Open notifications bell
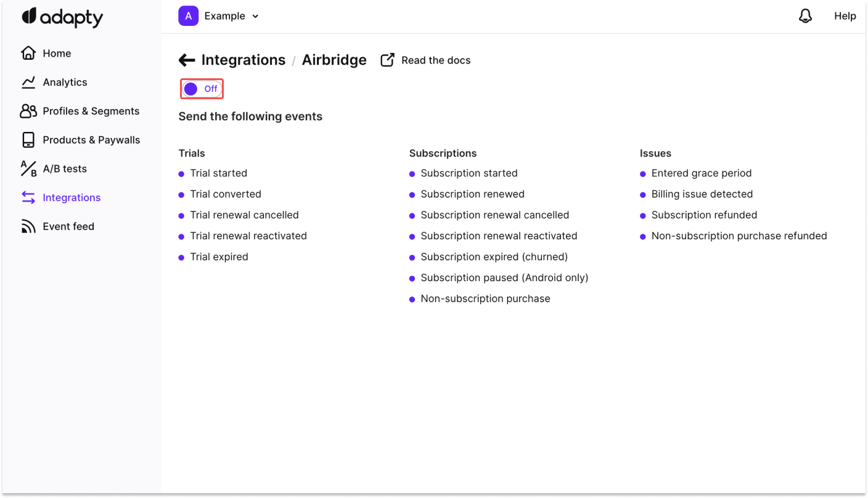The height and width of the screenshot is (498, 868). tap(805, 16)
